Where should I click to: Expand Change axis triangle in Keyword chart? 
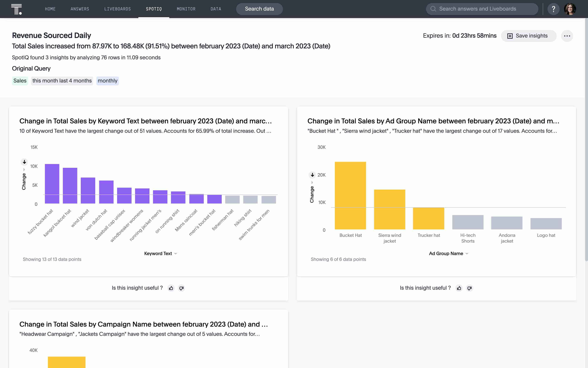coord(24,170)
